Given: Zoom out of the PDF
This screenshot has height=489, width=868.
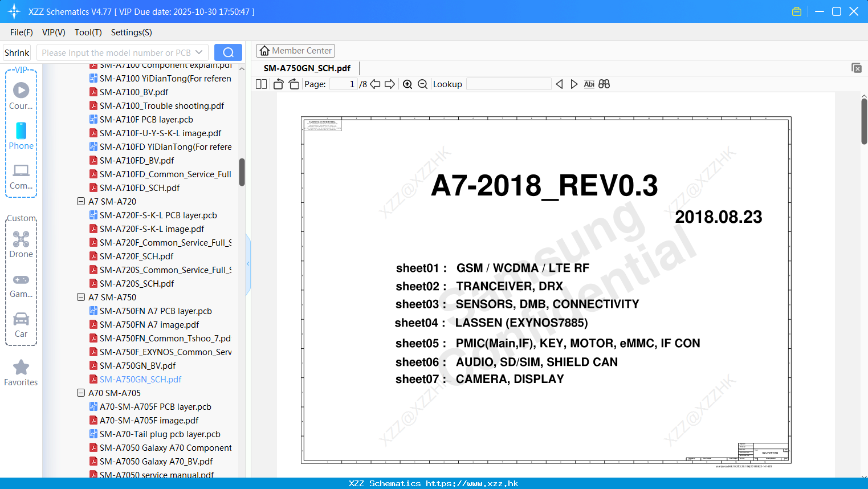Looking at the screenshot, I should 422,84.
